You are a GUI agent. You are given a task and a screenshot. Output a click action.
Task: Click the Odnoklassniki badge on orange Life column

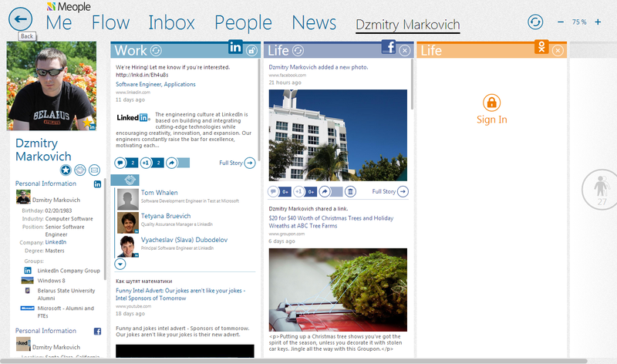click(x=541, y=47)
